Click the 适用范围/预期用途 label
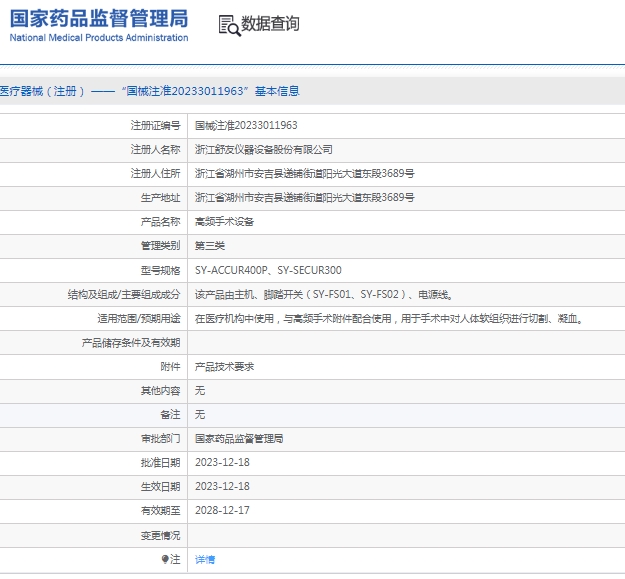The image size is (625, 579). tap(139, 318)
